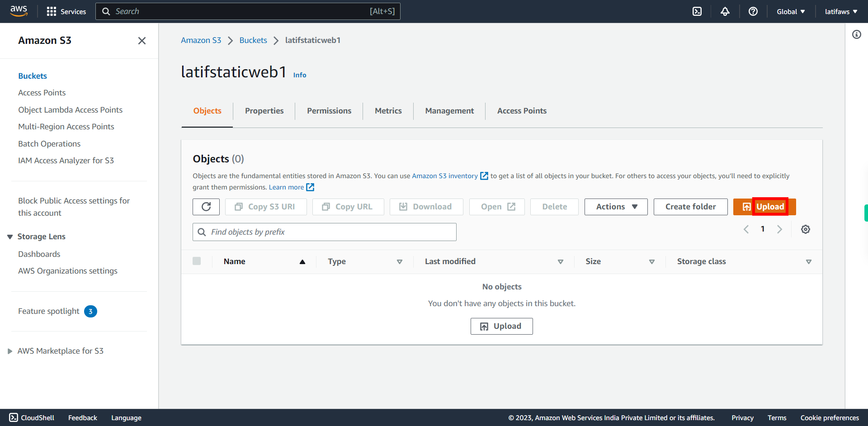
Task: Focus the Find objects by prefix field
Action: click(325, 232)
